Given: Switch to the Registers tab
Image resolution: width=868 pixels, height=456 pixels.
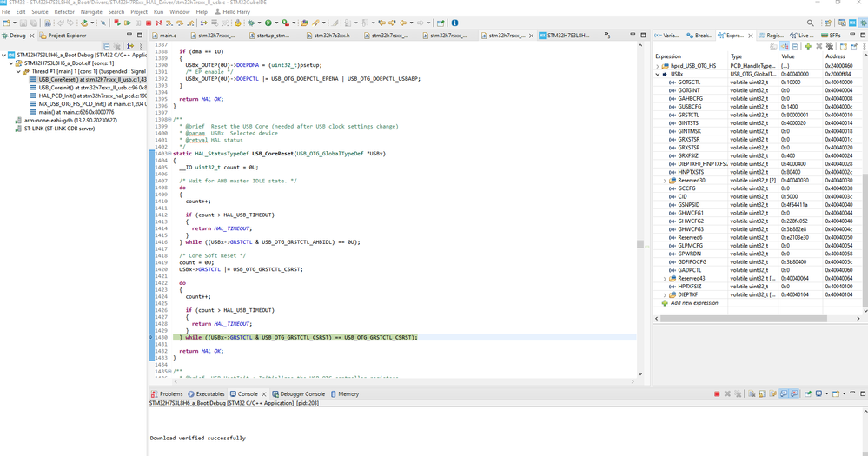Looking at the screenshot, I should (773, 36).
